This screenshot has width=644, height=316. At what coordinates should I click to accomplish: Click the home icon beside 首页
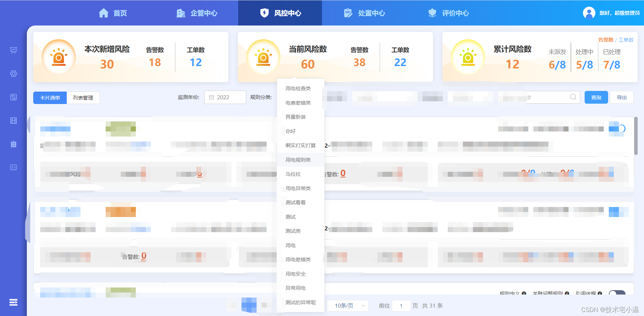(x=104, y=13)
